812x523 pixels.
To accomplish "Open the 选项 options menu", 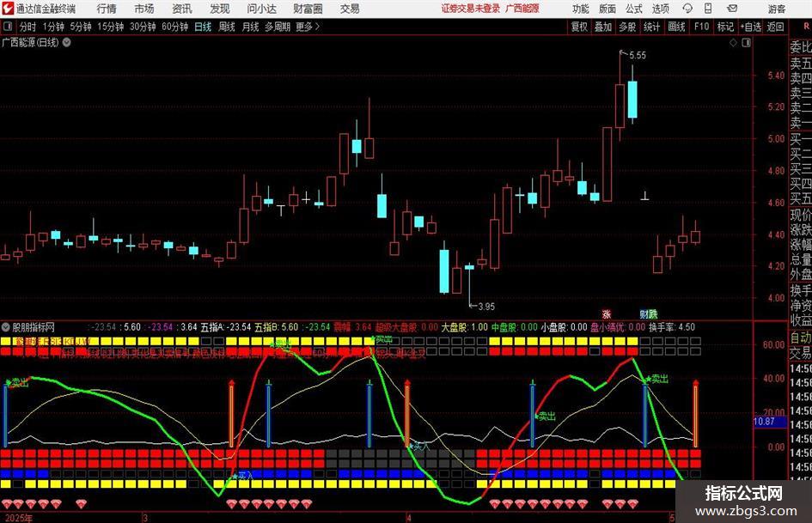I will 660,9.
